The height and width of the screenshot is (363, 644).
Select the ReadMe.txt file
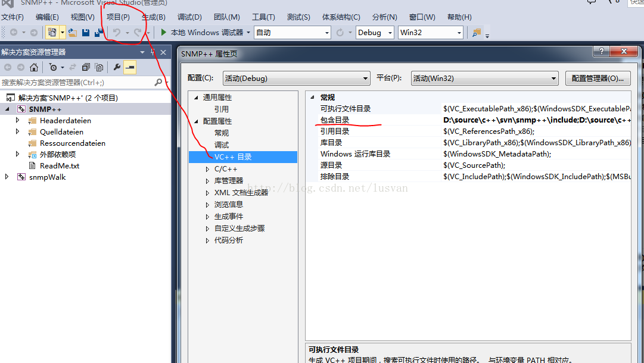[59, 165]
